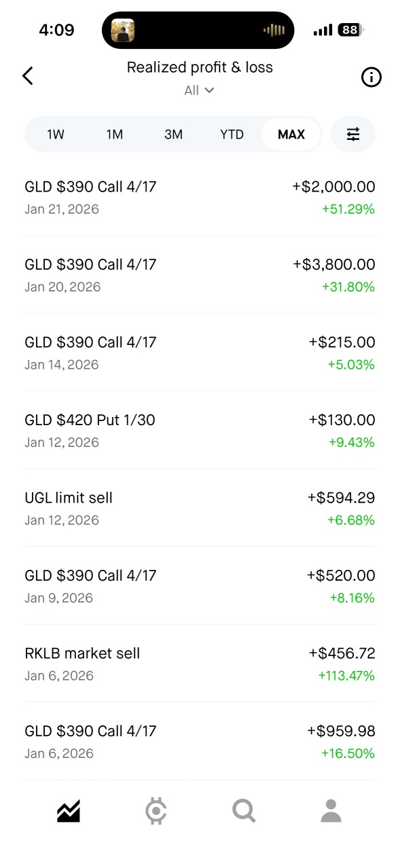This screenshot has height=868, width=400.
Task: Expand the All account dropdown
Action: 200,90
